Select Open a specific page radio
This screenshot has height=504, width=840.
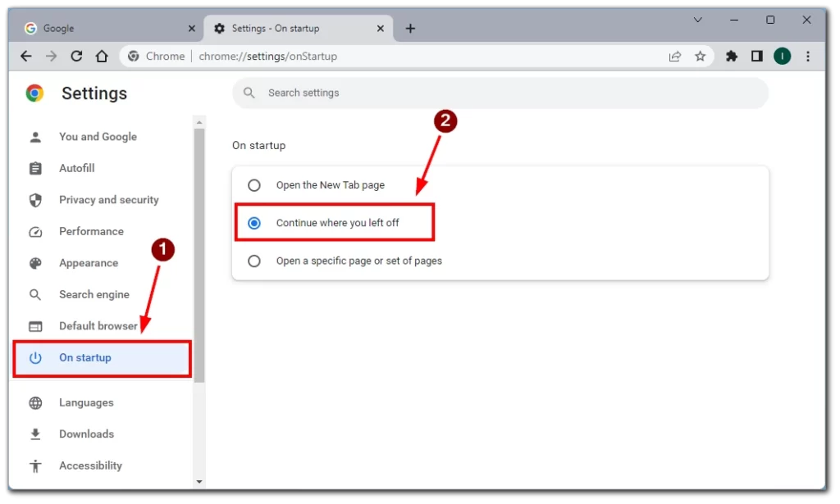254,261
